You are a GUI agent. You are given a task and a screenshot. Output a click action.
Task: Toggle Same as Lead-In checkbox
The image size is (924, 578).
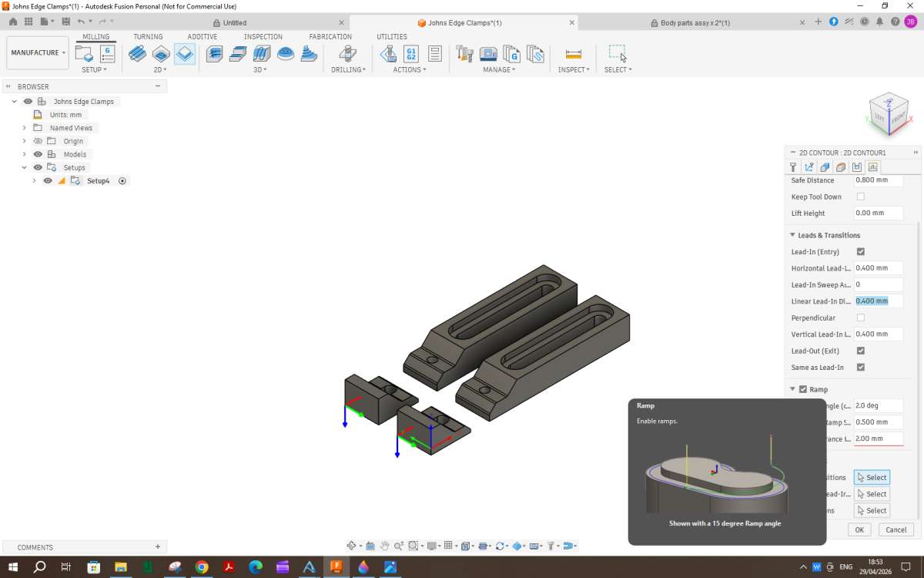pos(861,367)
